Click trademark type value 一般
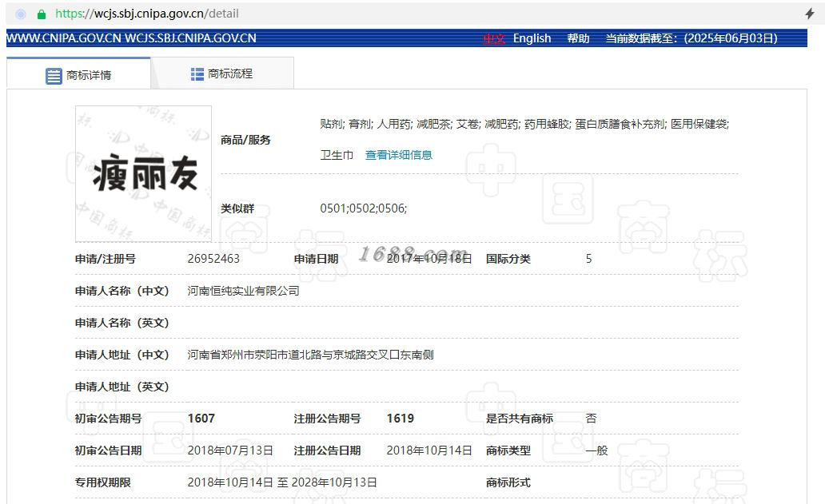Screen dimensions: 825x504 [x=596, y=450]
